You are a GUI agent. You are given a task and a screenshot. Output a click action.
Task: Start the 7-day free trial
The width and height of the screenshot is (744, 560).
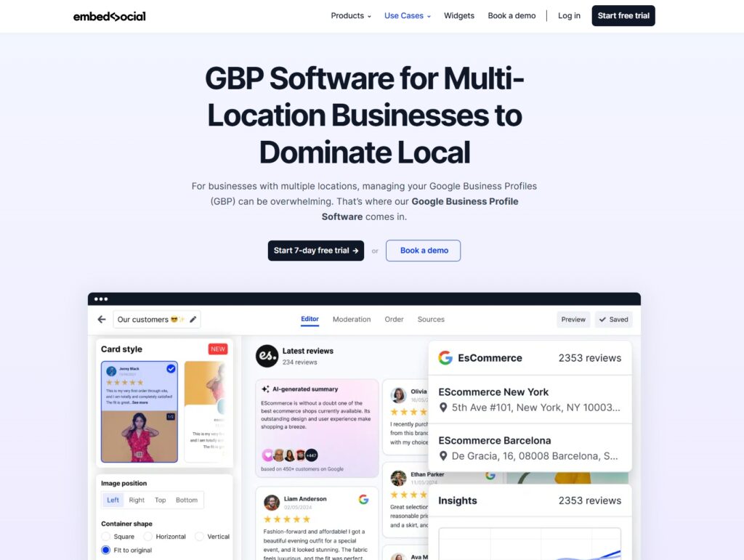pos(315,251)
